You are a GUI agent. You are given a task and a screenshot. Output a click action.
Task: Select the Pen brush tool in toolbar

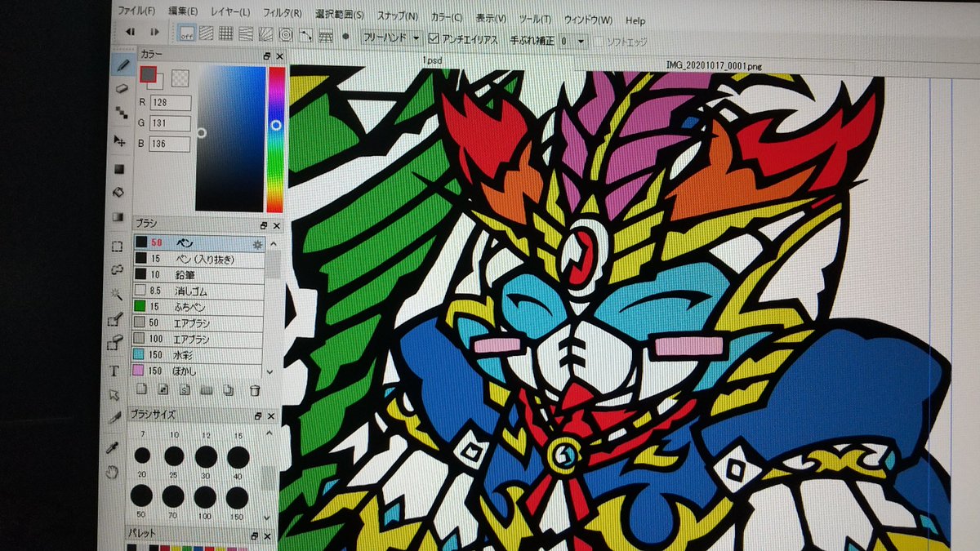pyautogui.click(x=123, y=63)
